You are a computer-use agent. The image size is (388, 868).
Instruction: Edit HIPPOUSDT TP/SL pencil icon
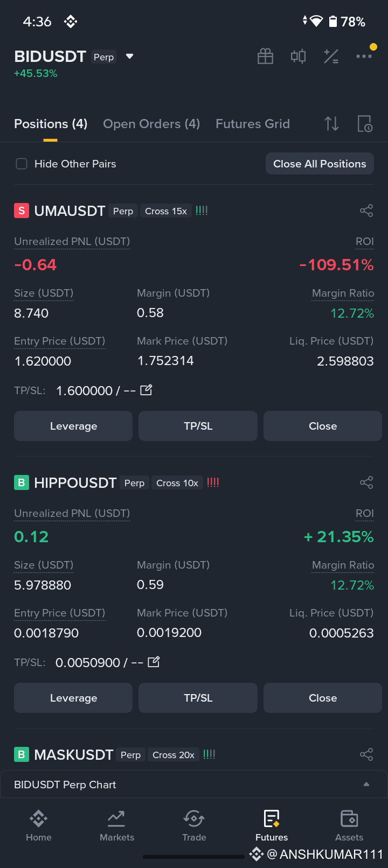154,662
